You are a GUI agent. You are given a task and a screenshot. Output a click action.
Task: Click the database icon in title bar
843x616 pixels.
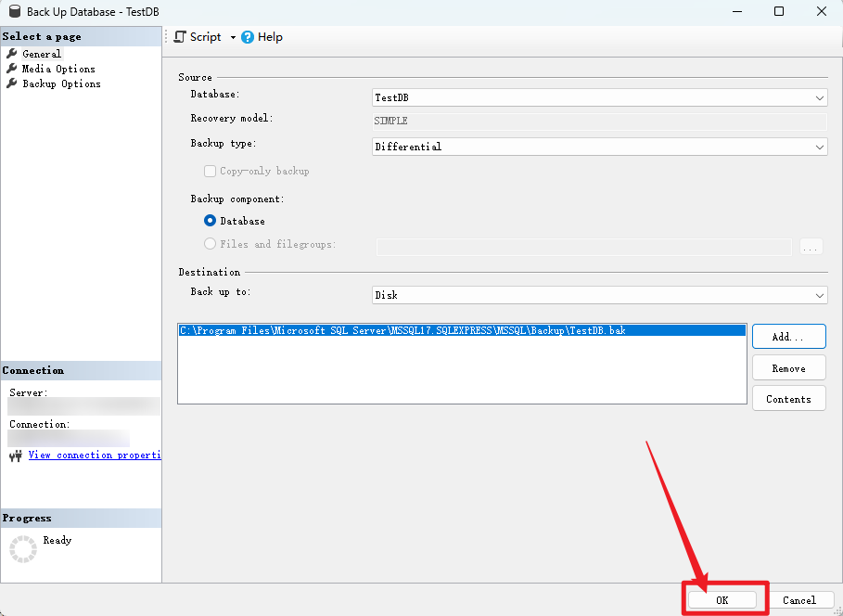(x=15, y=11)
